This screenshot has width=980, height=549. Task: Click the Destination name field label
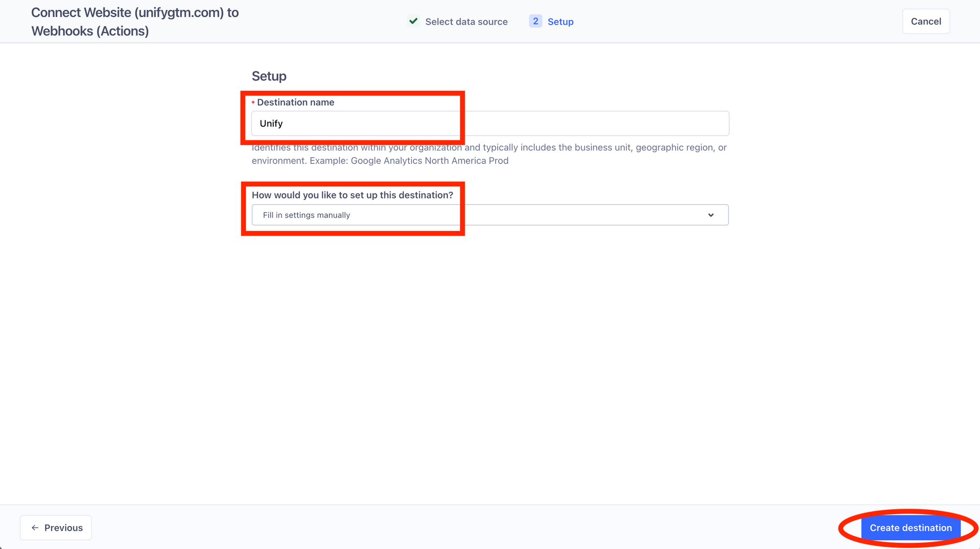(x=295, y=102)
